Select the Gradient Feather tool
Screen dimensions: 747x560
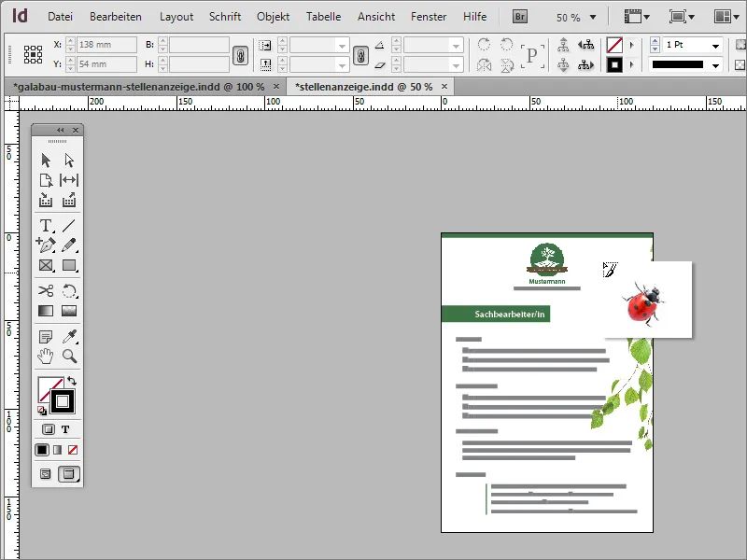coord(69,311)
